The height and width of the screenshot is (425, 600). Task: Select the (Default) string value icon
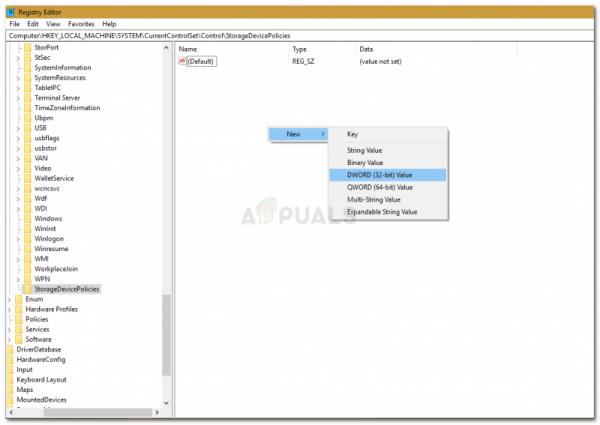(182, 61)
